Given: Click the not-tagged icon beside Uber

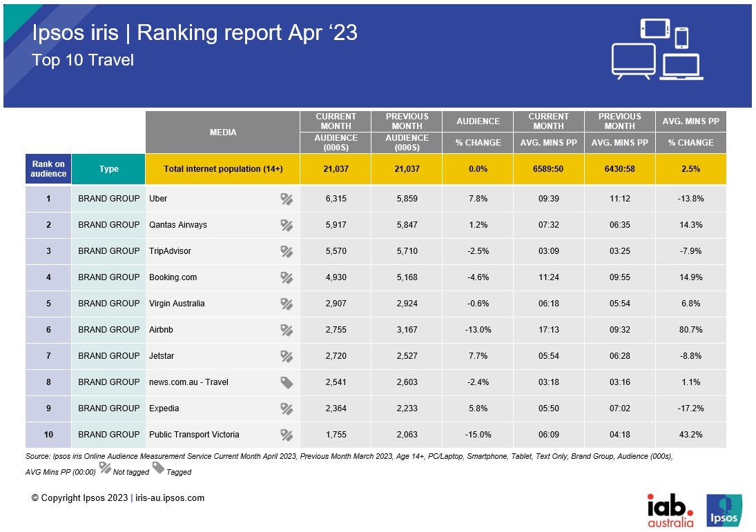Looking at the screenshot, I should [x=287, y=199].
